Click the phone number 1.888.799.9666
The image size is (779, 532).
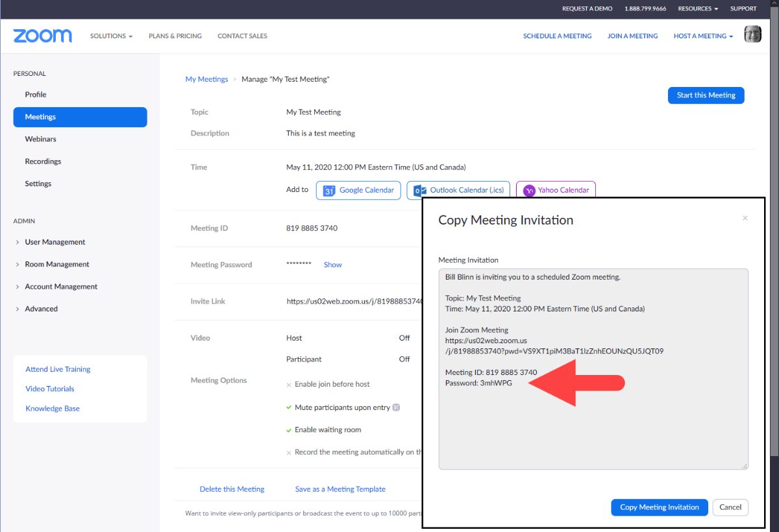coord(645,9)
